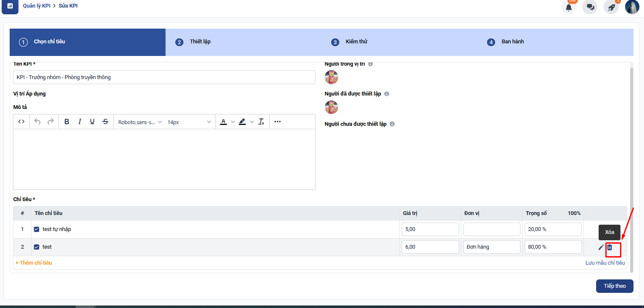The height and width of the screenshot is (308, 644).
Task: Open the text color picker arrow
Action: coord(233,122)
